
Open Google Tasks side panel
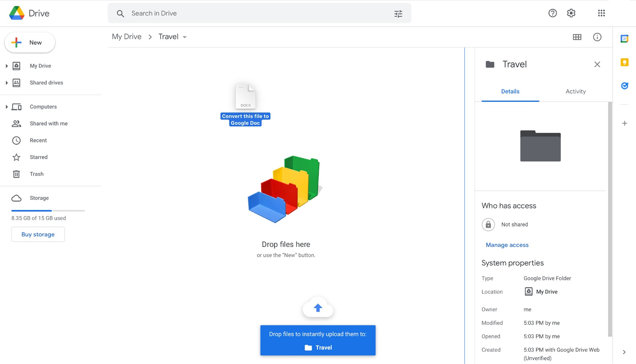click(624, 85)
